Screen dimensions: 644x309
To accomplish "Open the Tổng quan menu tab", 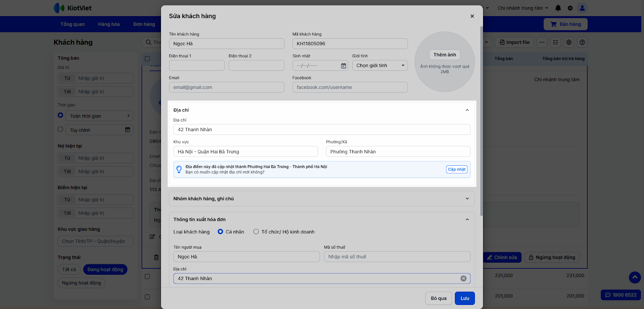I will tap(72, 24).
